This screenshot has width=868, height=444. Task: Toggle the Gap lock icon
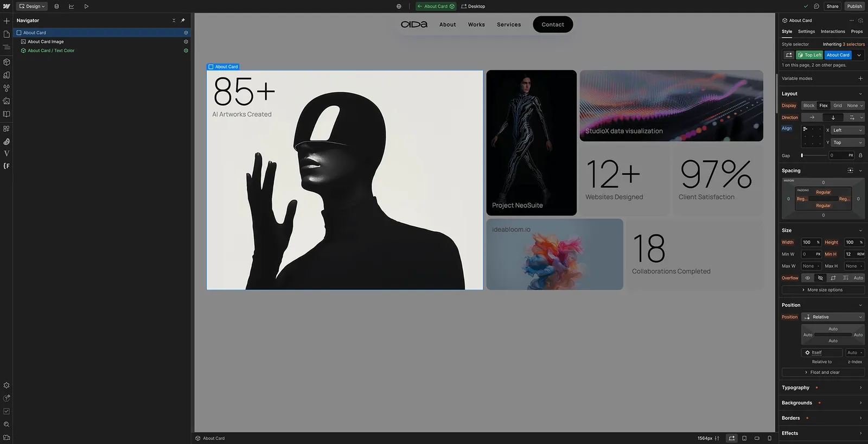[860, 156]
